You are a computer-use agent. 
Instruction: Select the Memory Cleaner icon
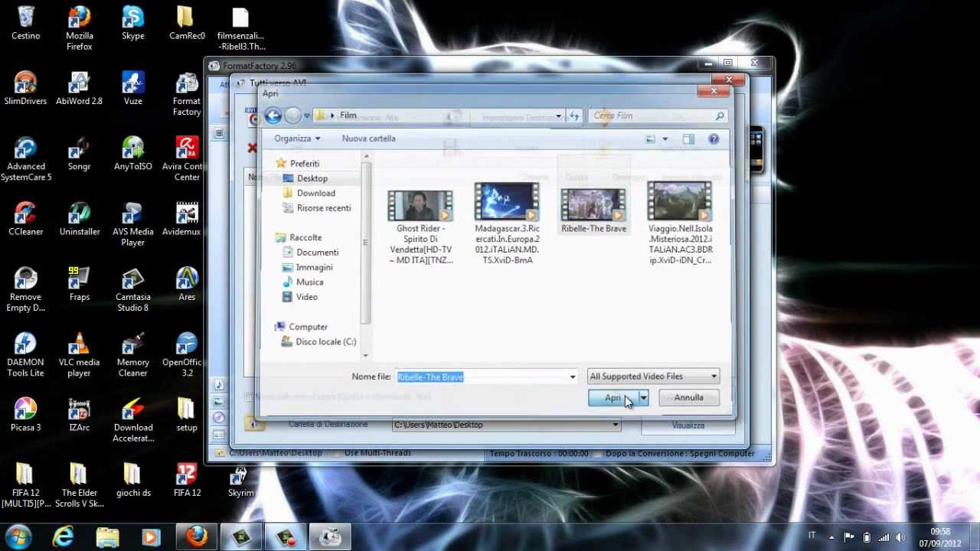click(133, 355)
